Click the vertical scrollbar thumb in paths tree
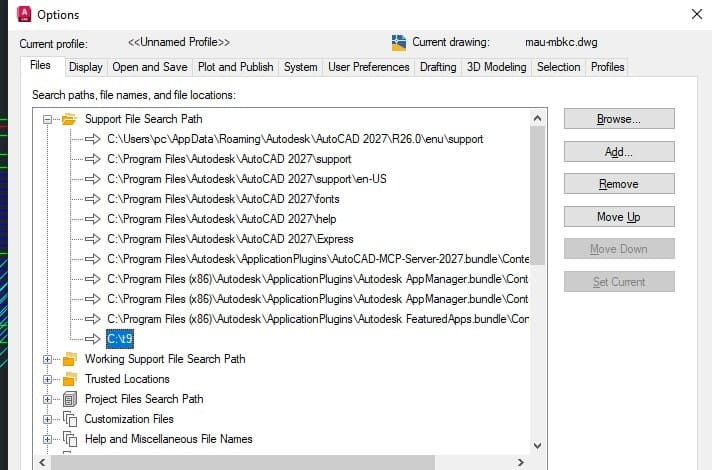 (538, 195)
